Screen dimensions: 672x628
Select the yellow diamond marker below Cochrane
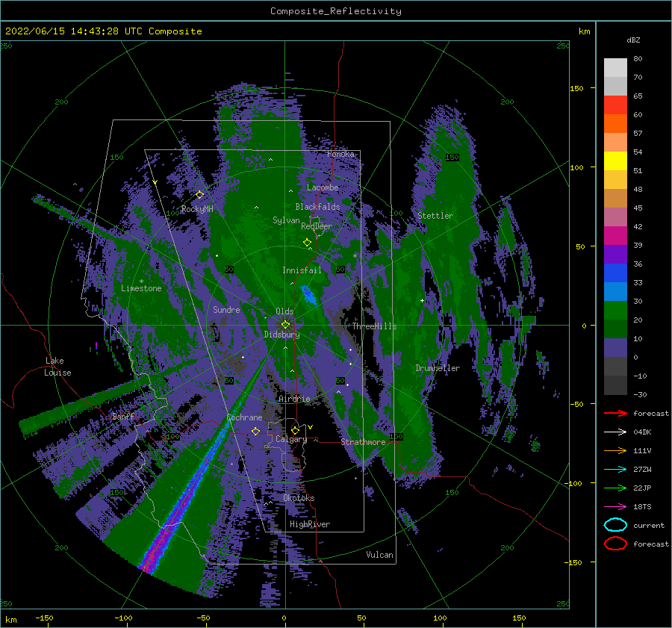(x=256, y=431)
